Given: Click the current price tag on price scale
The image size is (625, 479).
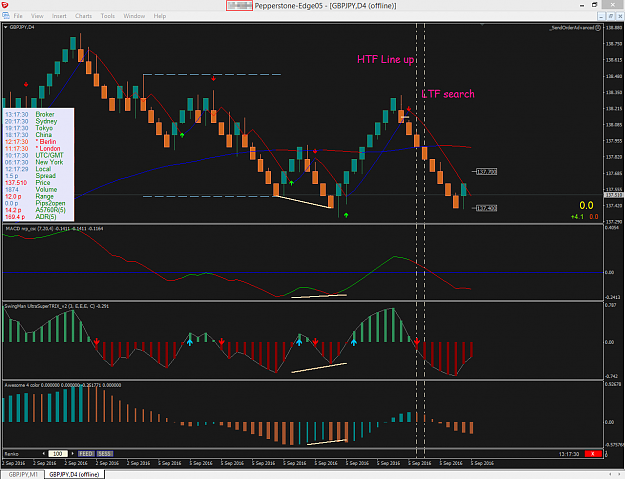Looking at the screenshot, I should point(614,195).
